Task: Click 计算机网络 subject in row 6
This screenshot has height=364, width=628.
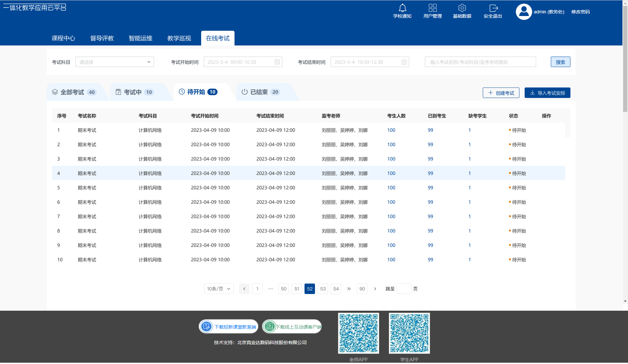Action: click(x=150, y=202)
